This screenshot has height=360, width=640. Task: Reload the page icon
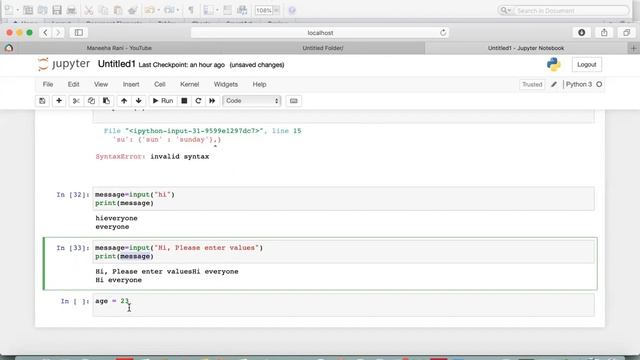coord(443,33)
